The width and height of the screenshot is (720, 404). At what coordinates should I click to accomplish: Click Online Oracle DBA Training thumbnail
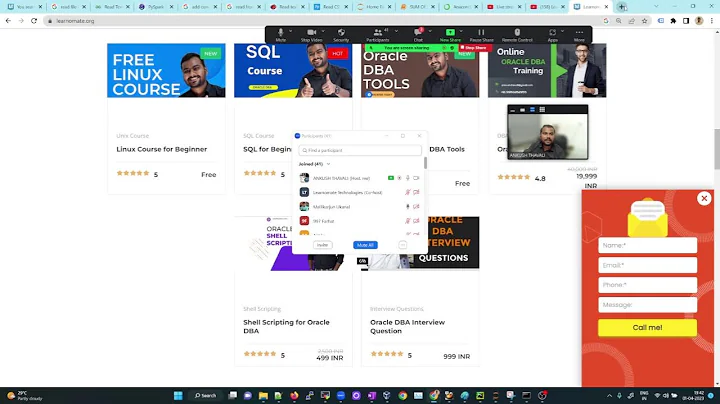(547, 71)
